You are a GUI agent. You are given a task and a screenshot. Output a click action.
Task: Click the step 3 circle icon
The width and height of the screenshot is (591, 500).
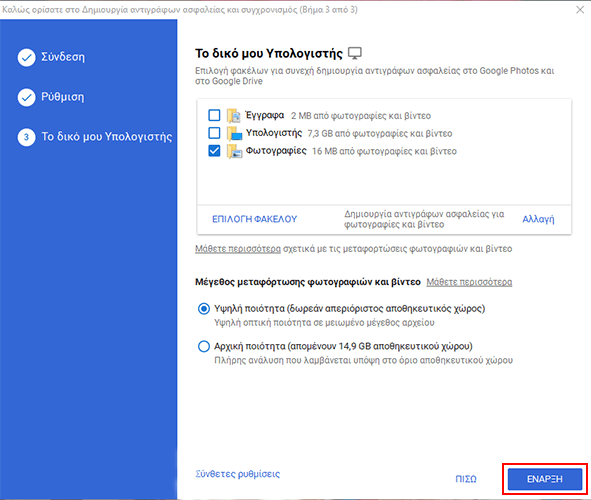[x=26, y=137]
